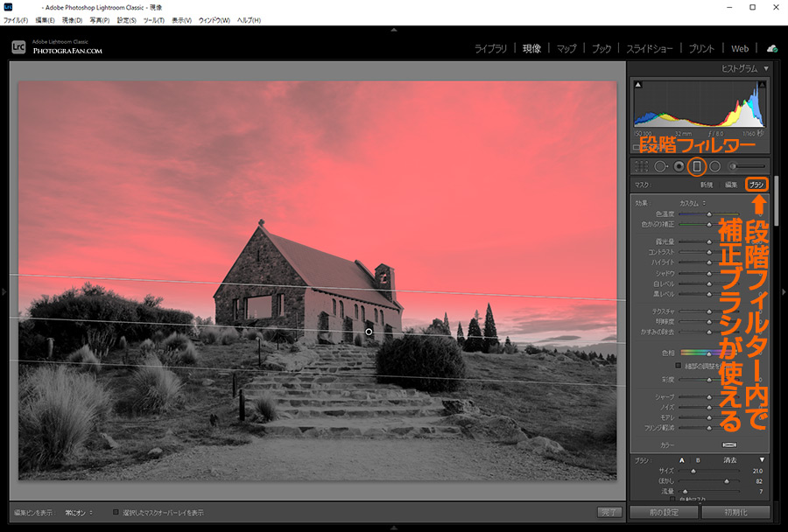The width and height of the screenshot is (788, 532).
Task: Switch to the プリント module
Action: coord(701,49)
